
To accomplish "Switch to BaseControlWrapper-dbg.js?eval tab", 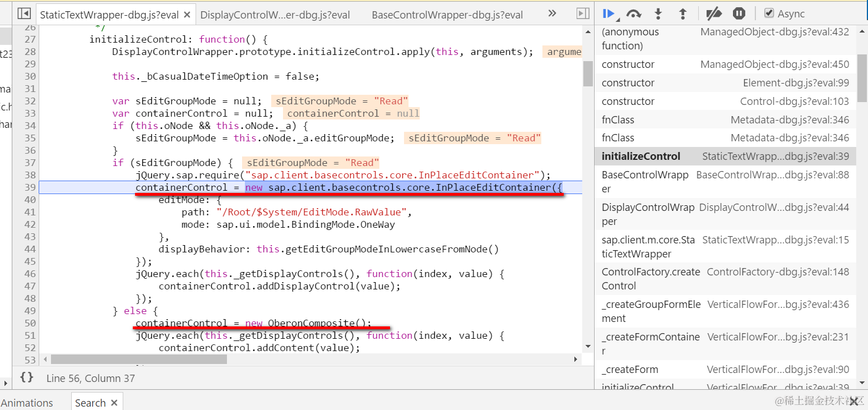I will tap(447, 15).
